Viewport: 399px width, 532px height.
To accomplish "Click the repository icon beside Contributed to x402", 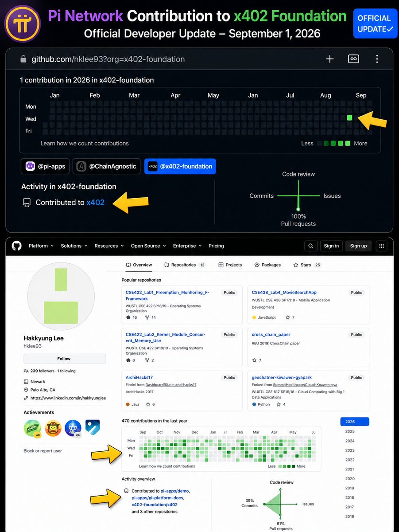I will (x=27, y=203).
